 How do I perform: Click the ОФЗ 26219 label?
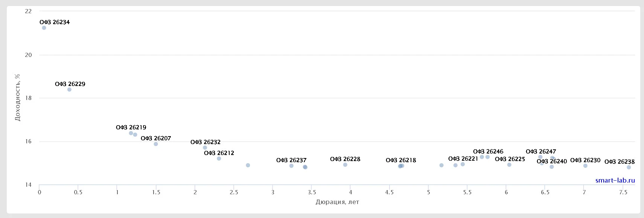[x=131, y=127]
